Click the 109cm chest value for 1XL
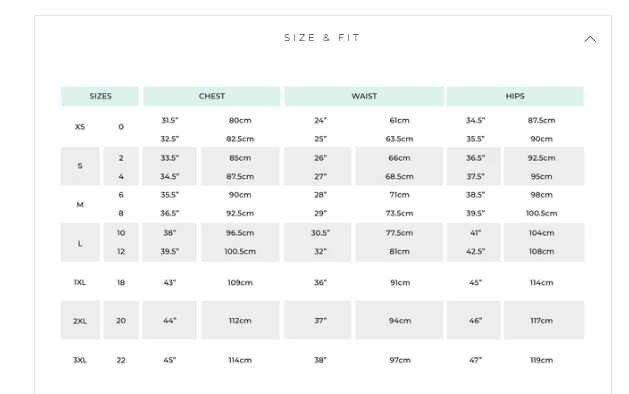 (240, 282)
